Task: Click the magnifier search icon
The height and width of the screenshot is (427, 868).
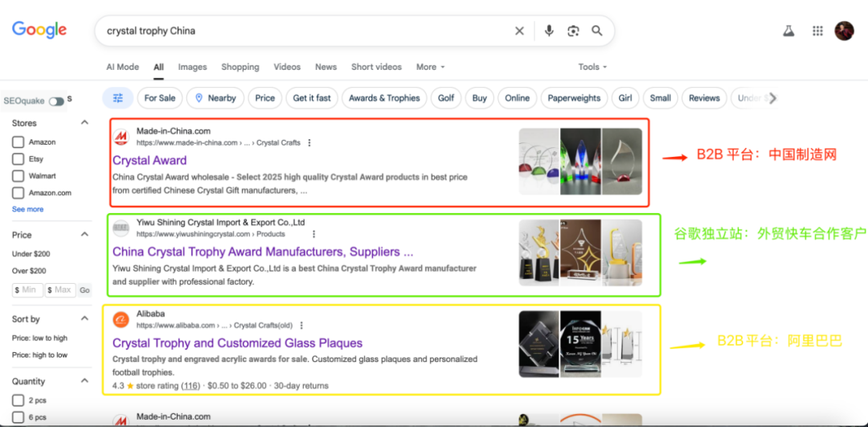Action: point(596,31)
